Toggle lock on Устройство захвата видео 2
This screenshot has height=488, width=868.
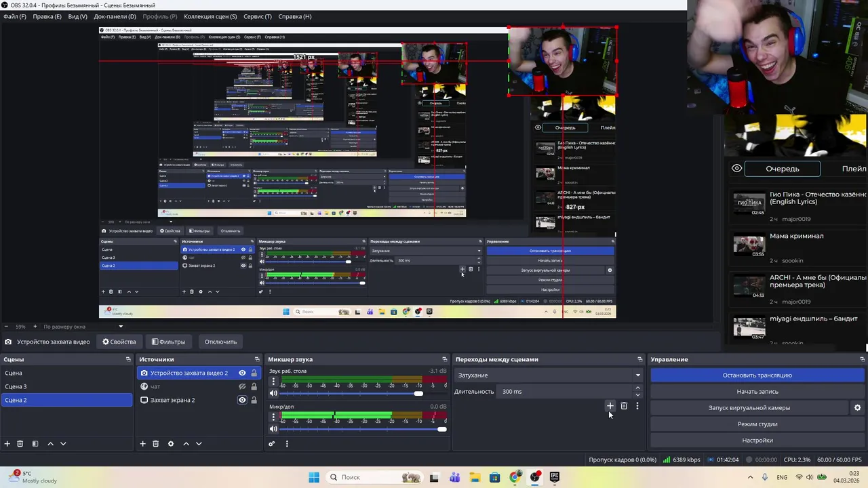coord(254,373)
